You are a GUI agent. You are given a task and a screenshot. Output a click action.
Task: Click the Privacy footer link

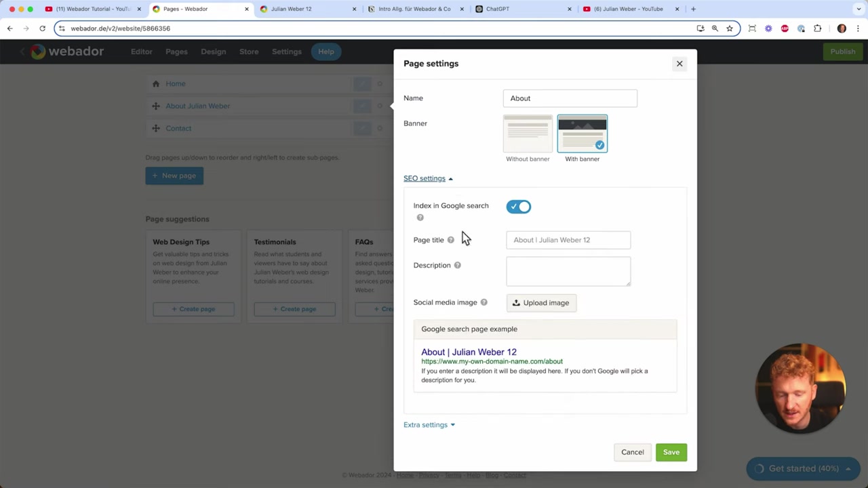click(429, 475)
